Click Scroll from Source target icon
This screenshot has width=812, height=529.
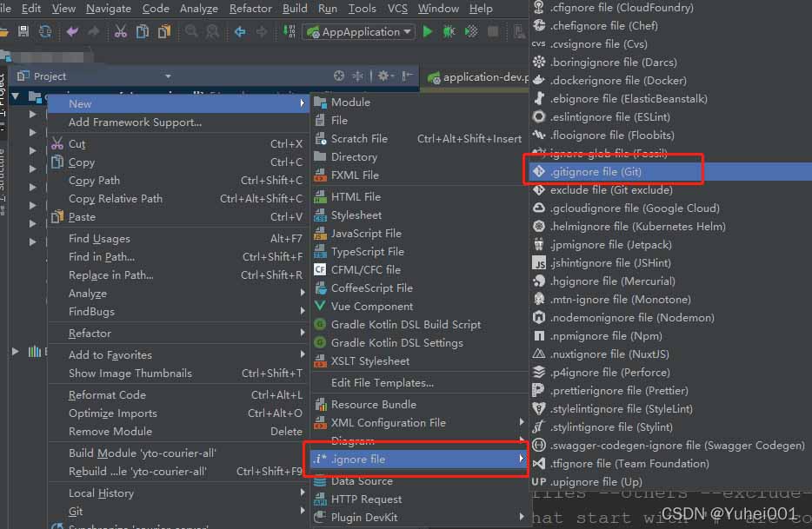[339, 76]
